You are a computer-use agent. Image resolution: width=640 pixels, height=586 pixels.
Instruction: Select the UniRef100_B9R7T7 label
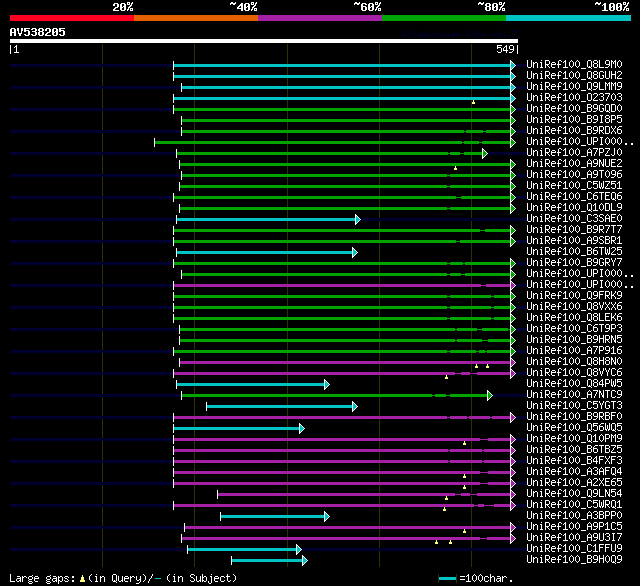(574, 230)
